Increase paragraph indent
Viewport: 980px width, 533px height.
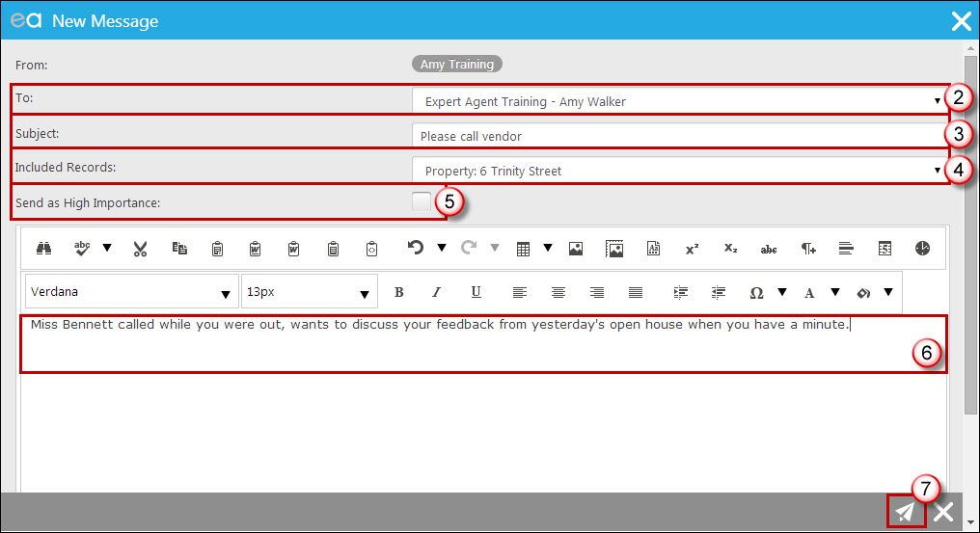pyautogui.click(x=681, y=292)
